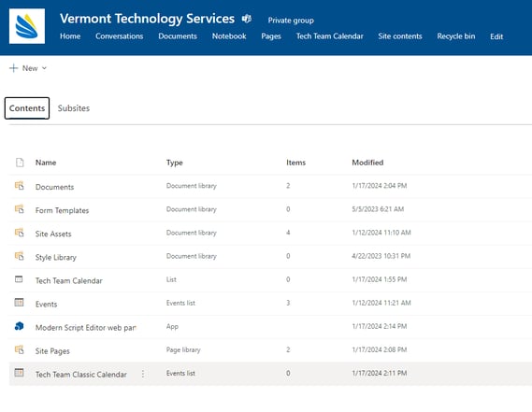This screenshot has height=412, width=532.
Task: Sort by the Name column header
Action: [46, 163]
